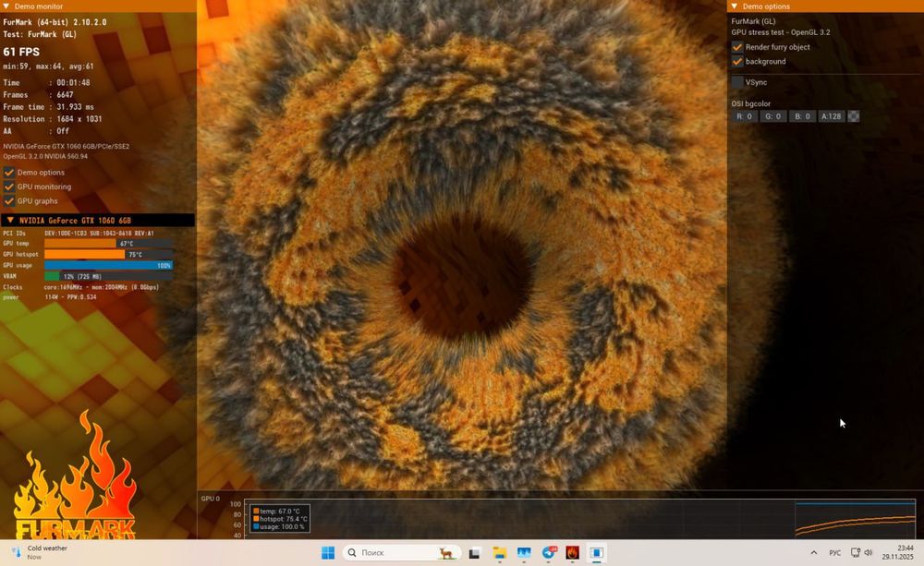Click GPU stress test - OpenGL 3.2 text
924x566 pixels.
pyautogui.click(x=781, y=32)
